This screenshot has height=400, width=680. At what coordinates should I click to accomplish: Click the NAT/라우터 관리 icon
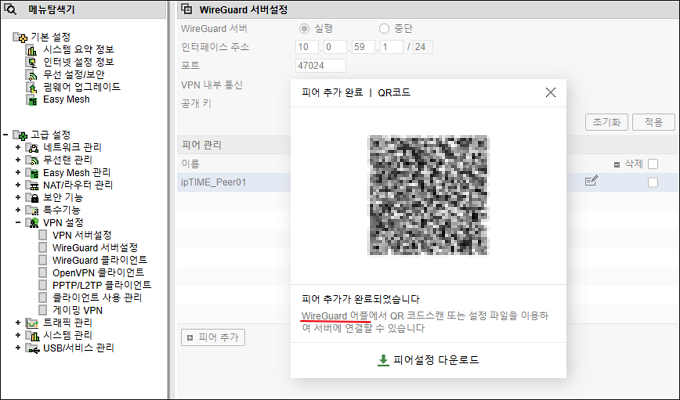click(32, 185)
